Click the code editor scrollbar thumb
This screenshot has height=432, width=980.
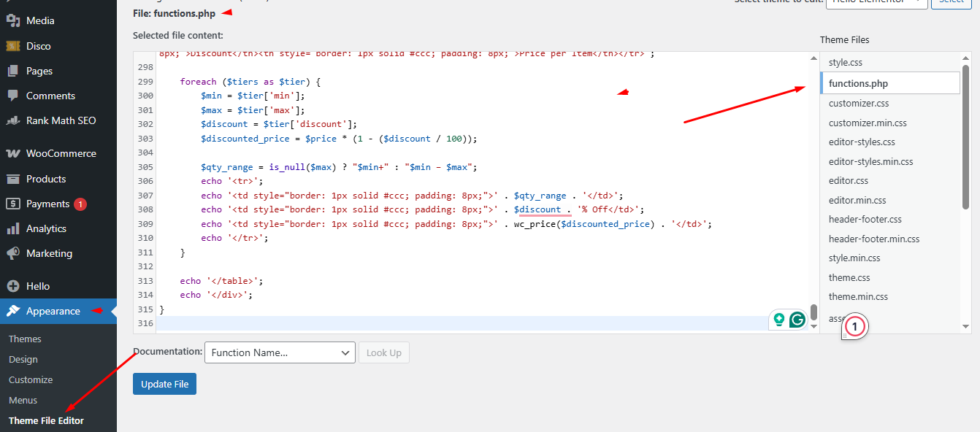pos(814,312)
